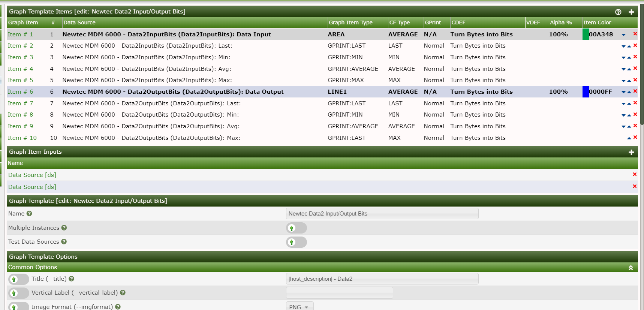The height and width of the screenshot is (310, 644).
Task: Show help for Test Data Sources
Action: [64, 241]
